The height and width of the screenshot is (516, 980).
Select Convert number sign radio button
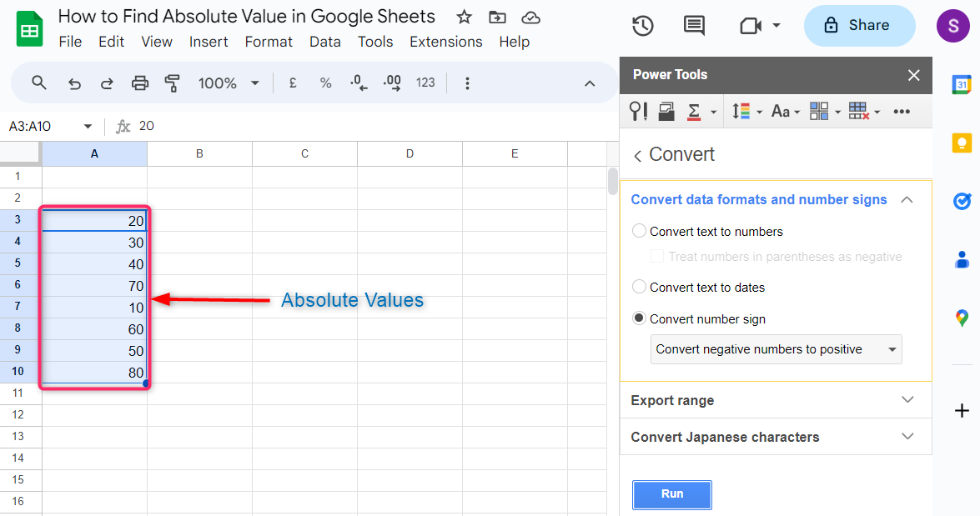[x=640, y=319]
